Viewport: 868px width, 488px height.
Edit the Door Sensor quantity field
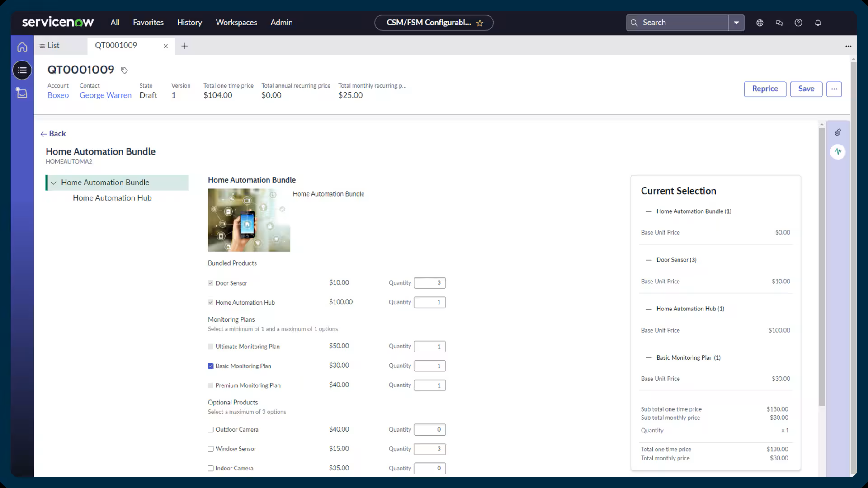point(429,283)
